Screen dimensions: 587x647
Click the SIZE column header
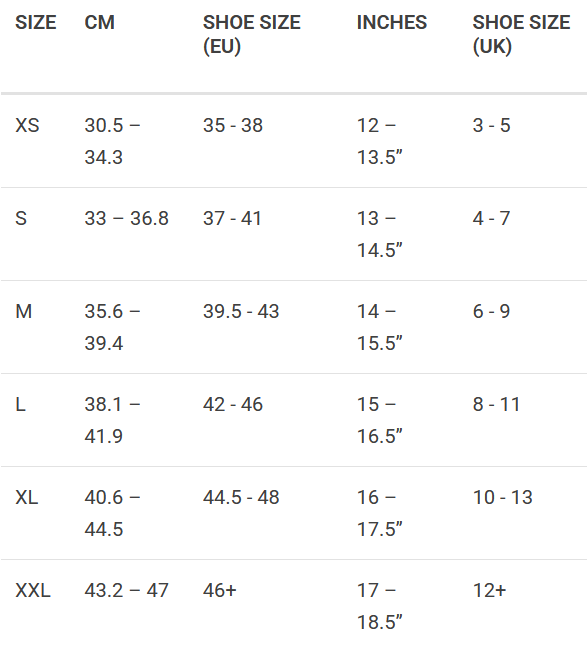35,22
